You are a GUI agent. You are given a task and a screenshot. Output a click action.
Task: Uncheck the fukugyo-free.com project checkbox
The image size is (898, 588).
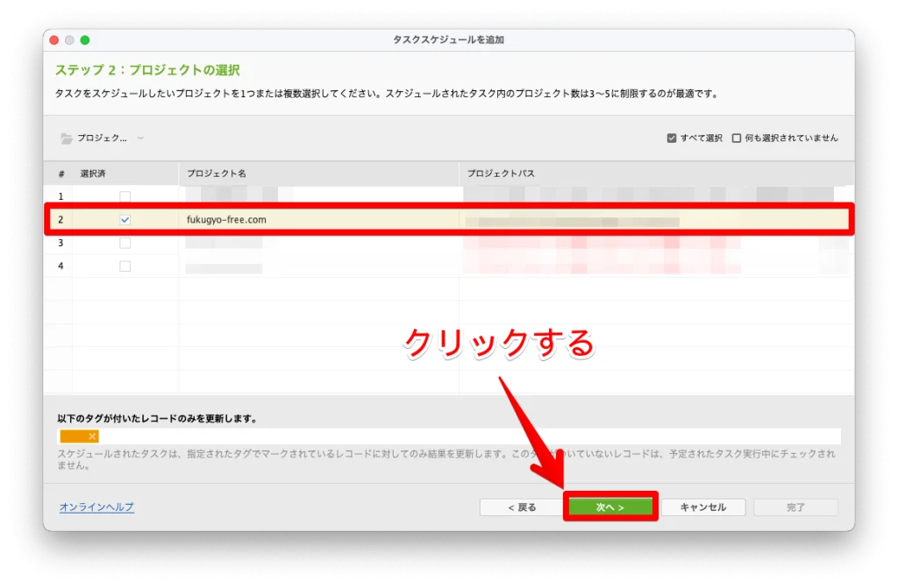tap(125, 219)
